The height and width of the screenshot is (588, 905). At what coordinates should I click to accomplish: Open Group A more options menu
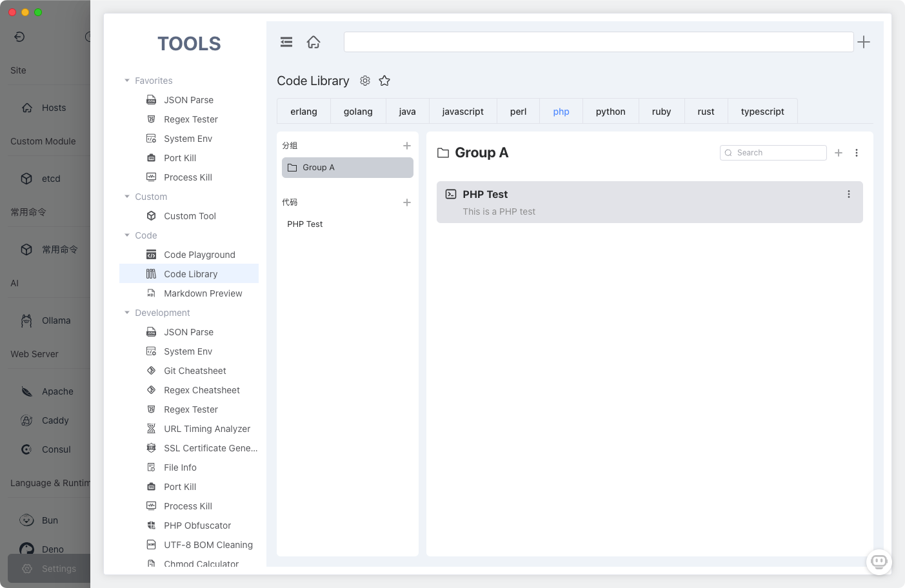click(857, 153)
